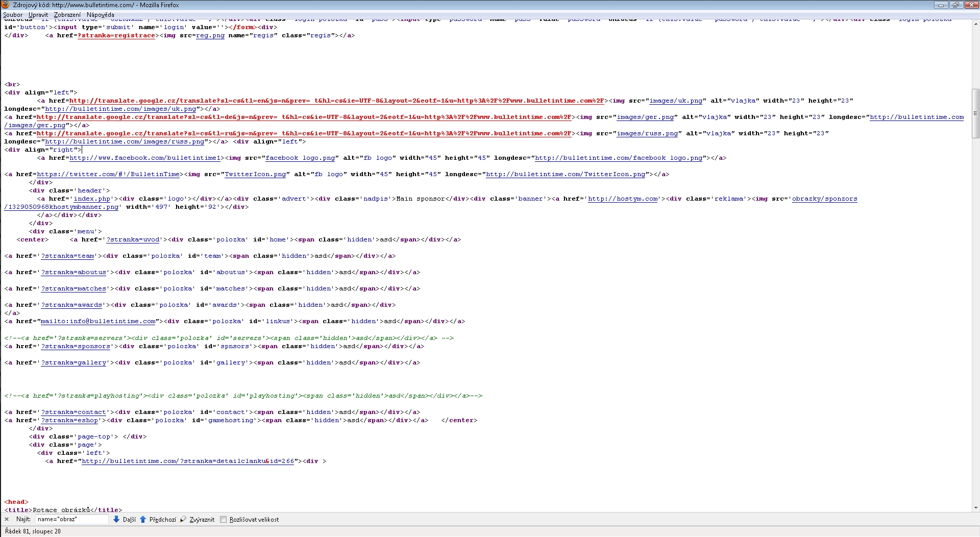Open the twitter.com BulletinTime link
The image size is (980, 537).
[x=108, y=174]
